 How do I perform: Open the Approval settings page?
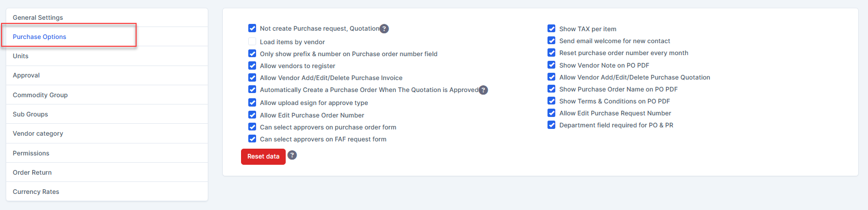pyautogui.click(x=26, y=75)
